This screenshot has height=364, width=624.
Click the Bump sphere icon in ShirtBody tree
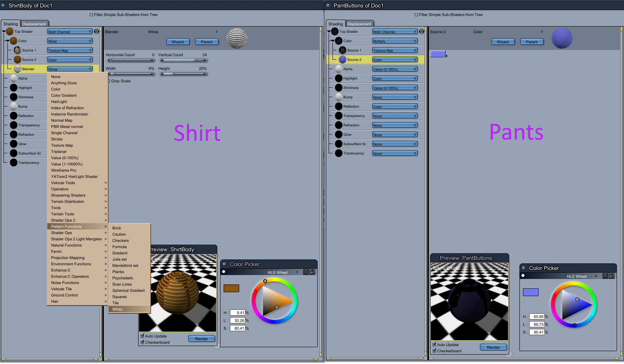pos(14,106)
